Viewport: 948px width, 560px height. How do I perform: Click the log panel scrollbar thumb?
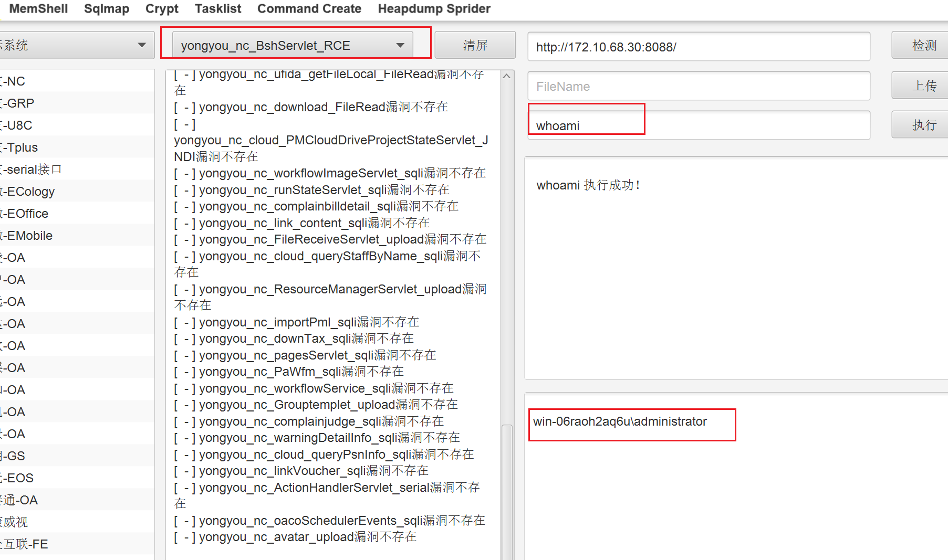pyautogui.click(x=507, y=492)
